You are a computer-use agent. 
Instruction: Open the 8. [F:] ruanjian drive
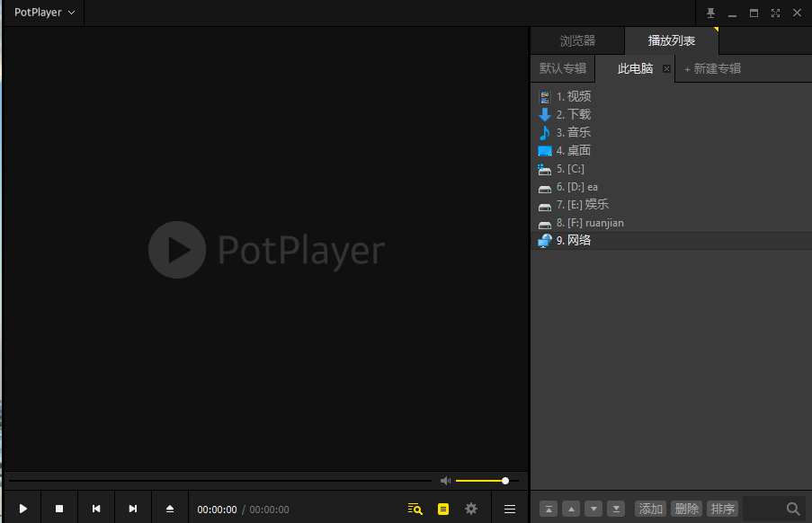tap(671, 223)
